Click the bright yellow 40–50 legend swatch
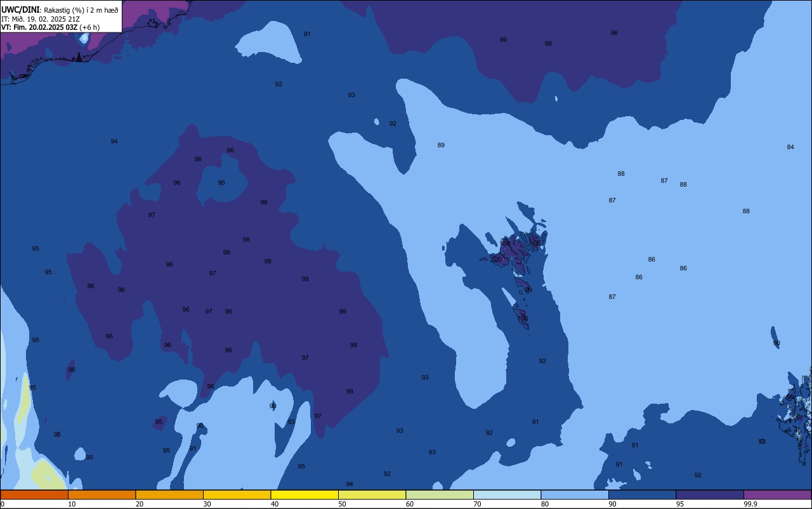This screenshot has height=509, width=812. pyautogui.click(x=304, y=494)
